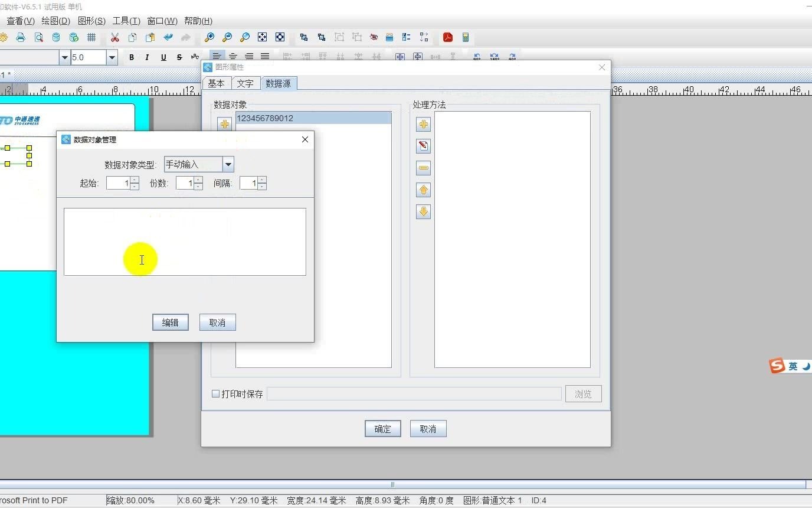Open the 绘图(D) menu
The height and width of the screenshot is (508, 812).
[x=55, y=21]
